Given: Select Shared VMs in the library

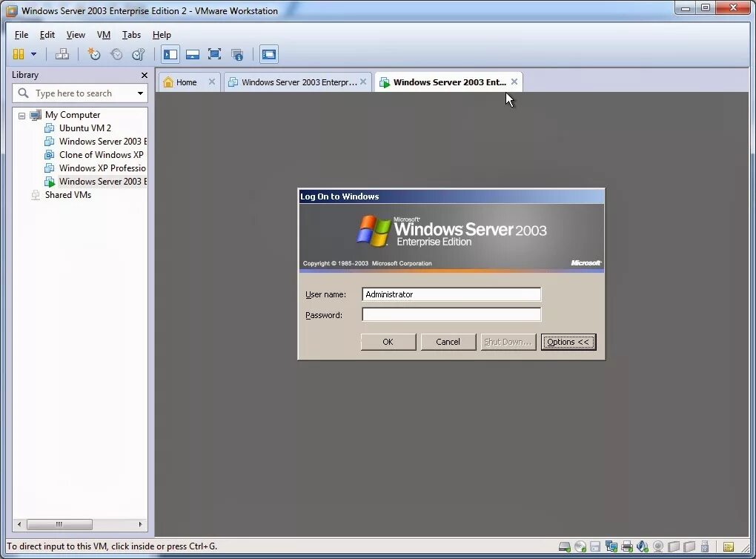Looking at the screenshot, I should (x=68, y=195).
